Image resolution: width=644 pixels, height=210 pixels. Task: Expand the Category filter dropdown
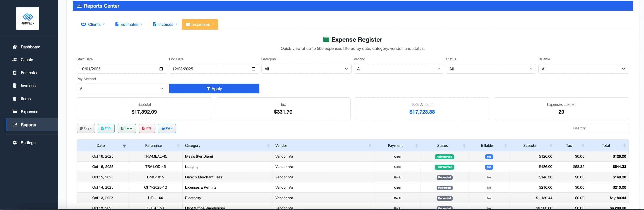coord(306,69)
